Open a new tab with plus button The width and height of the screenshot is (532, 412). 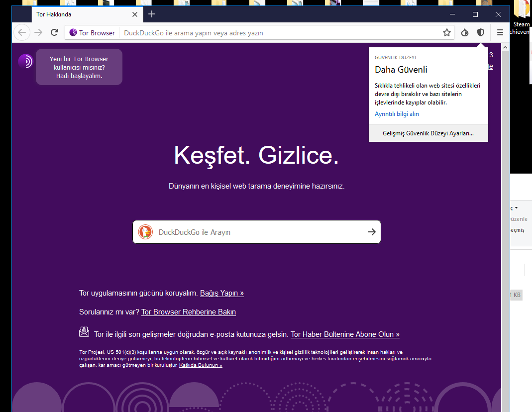(x=152, y=14)
